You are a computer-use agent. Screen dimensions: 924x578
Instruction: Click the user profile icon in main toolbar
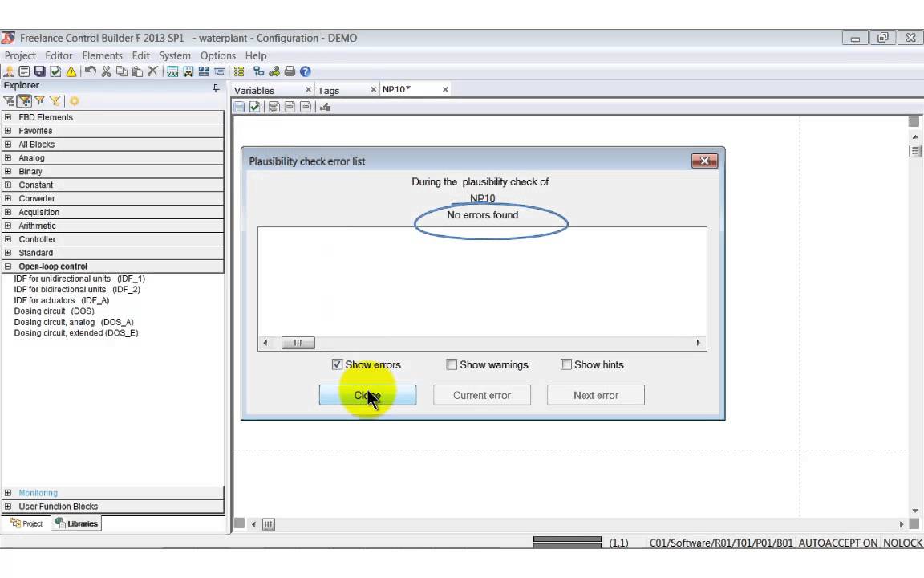9,71
